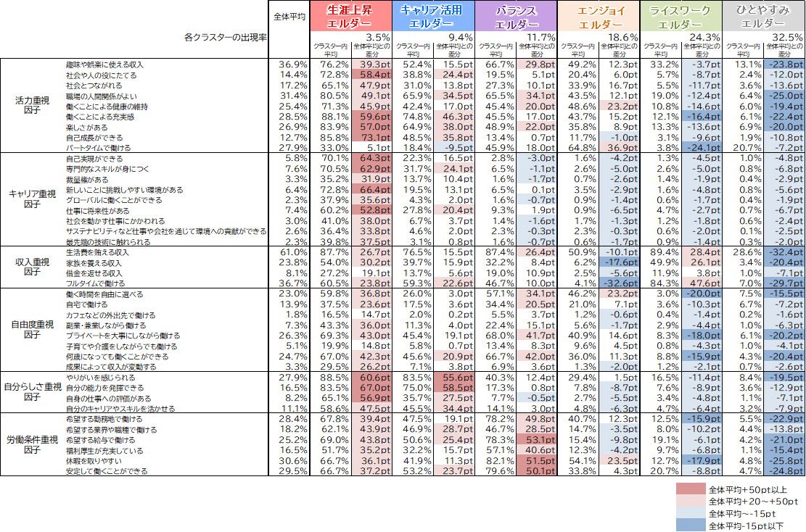This screenshot has height=532, width=806.
Task: Click the 47.6pt cell in ライスワークエルダー
Action: point(702,283)
